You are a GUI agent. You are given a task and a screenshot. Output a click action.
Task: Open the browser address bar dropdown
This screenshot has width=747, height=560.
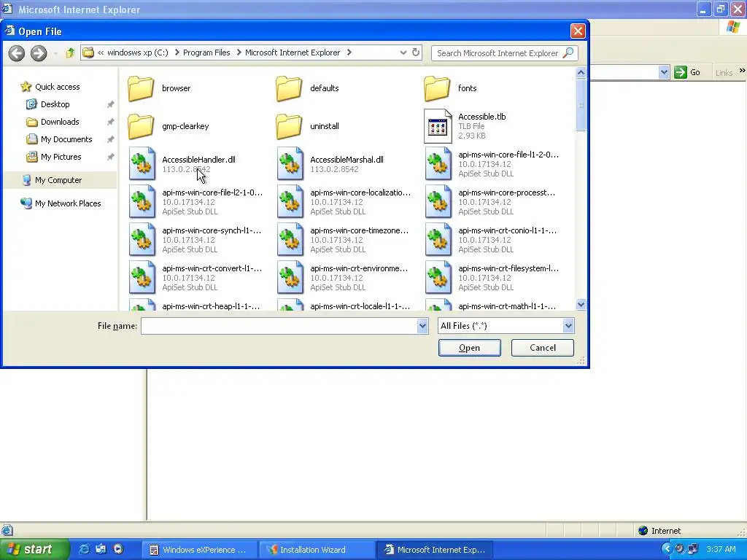[664, 72]
